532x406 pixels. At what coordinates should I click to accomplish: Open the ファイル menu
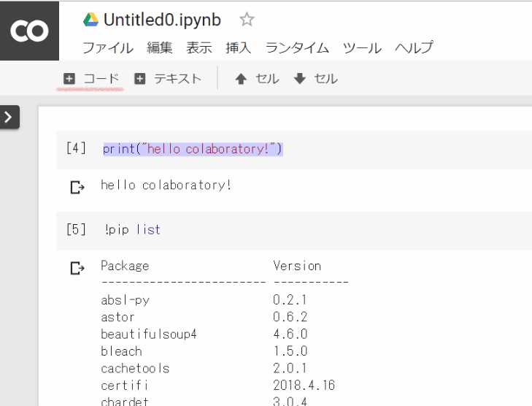coord(107,48)
